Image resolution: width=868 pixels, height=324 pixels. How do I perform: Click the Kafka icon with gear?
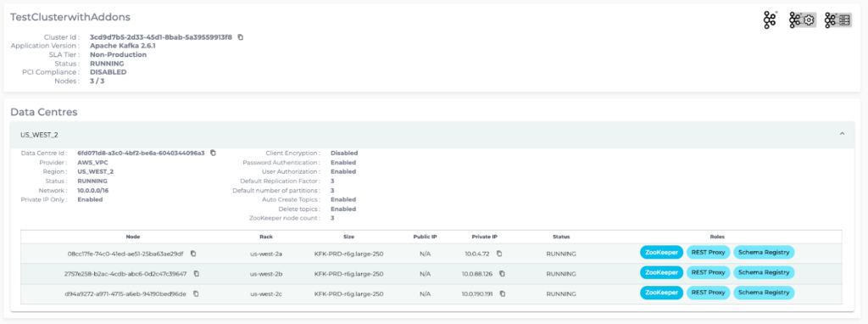[x=802, y=20]
